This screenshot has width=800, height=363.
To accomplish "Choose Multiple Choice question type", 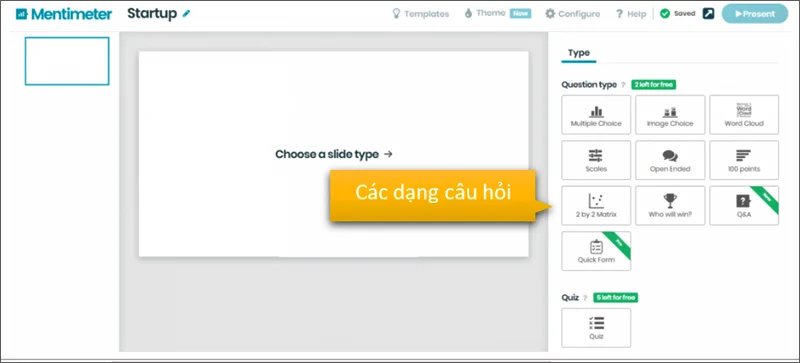I will pos(596,115).
